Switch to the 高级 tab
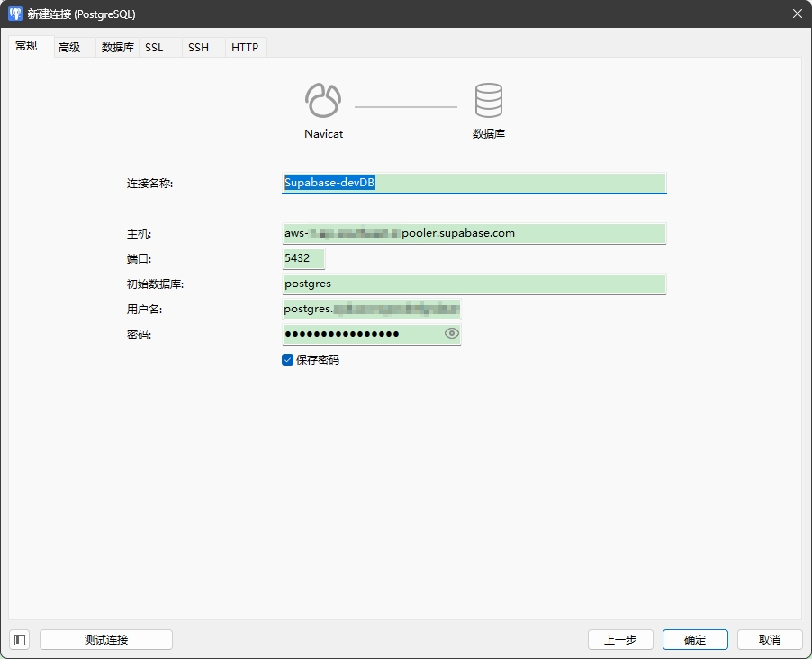 click(x=69, y=47)
